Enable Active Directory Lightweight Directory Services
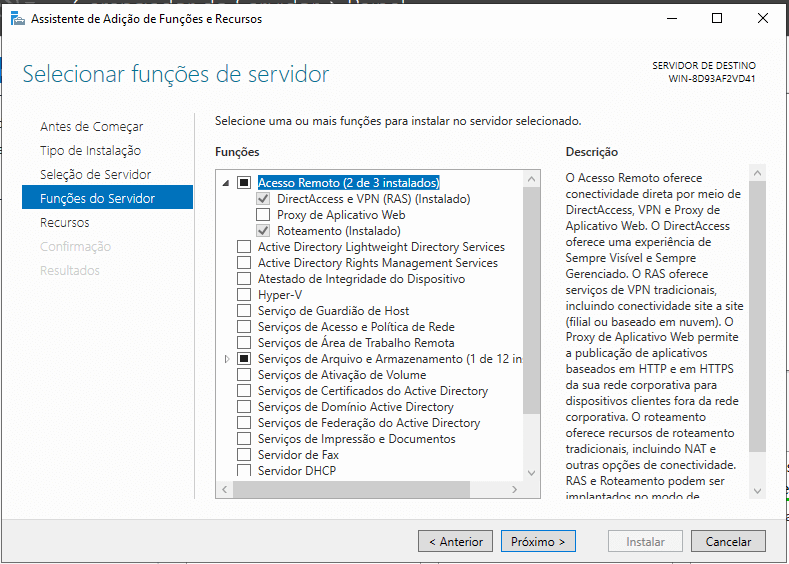Screen dimensions: 789x564 (x=244, y=247)
